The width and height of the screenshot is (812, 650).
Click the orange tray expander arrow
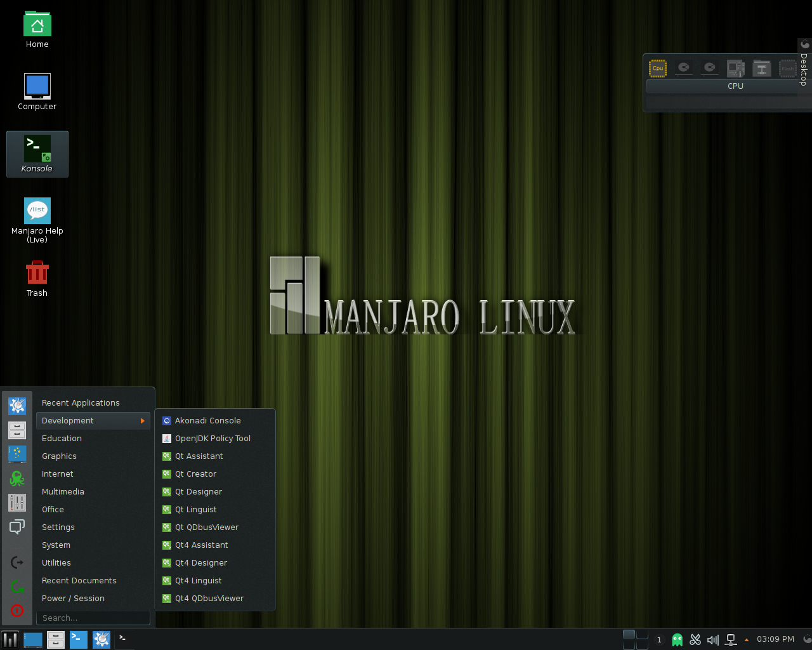tap(746, 640)
